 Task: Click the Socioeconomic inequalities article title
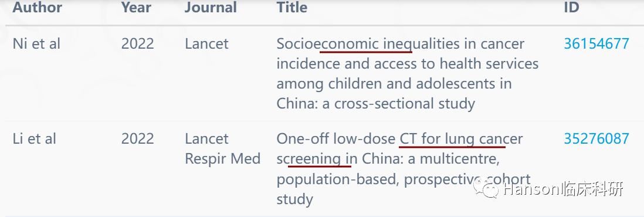(x=408, y=73)
